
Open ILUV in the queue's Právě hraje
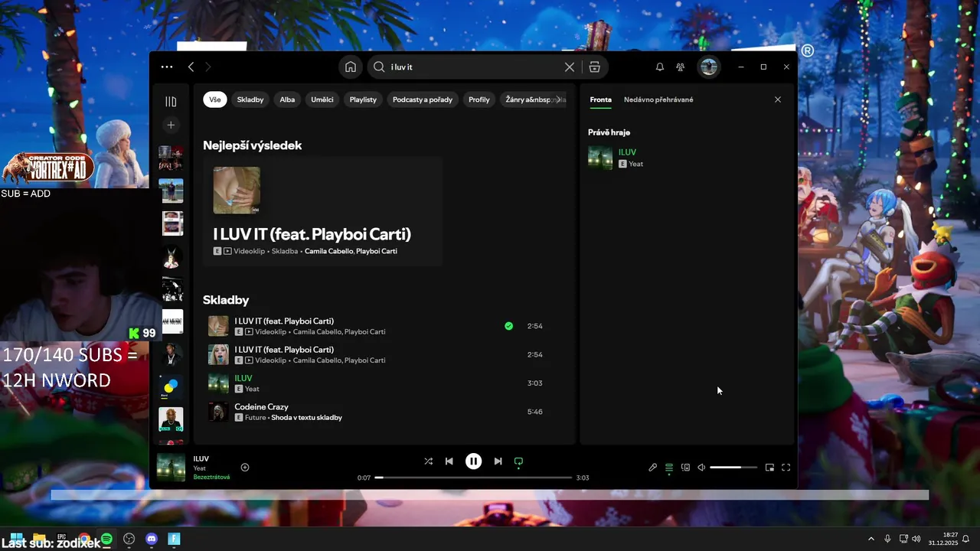(627, 152)
